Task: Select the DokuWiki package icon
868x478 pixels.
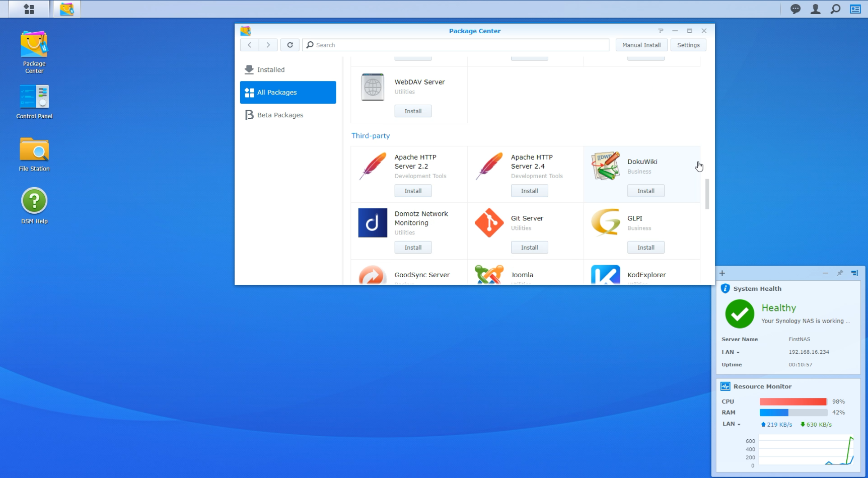Action: [x=606, y=166]
